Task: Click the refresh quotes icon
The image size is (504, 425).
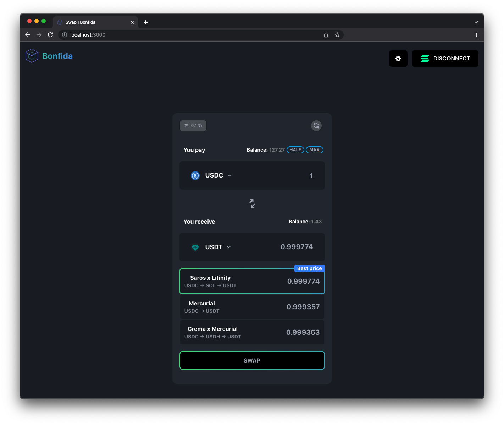Action: point(316,126)
